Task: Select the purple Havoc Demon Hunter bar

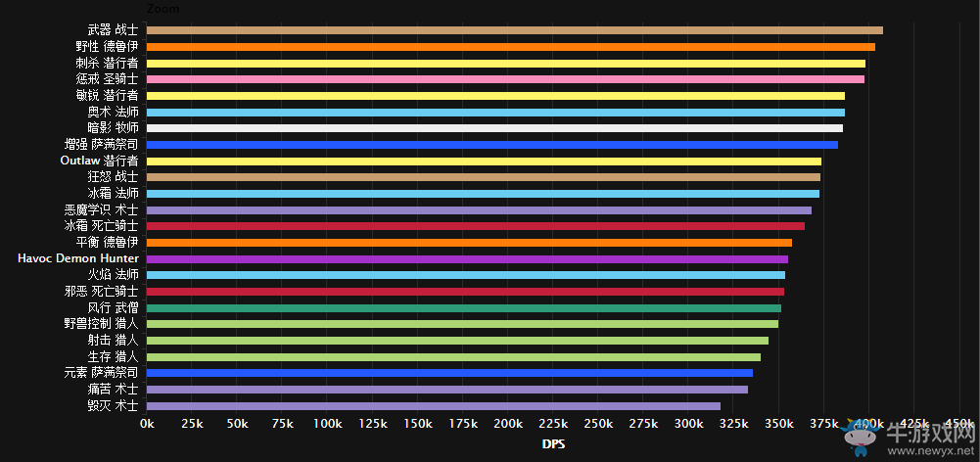Action: (467, 258)
